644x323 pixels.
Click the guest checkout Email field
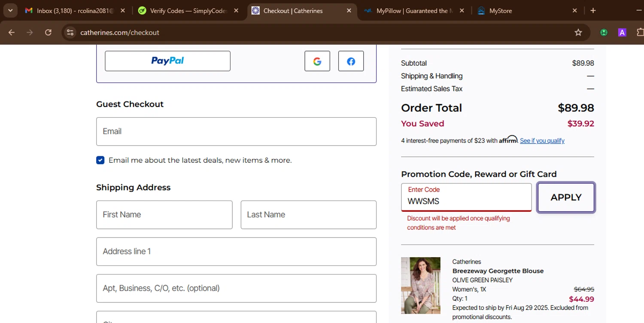point(236,131)
